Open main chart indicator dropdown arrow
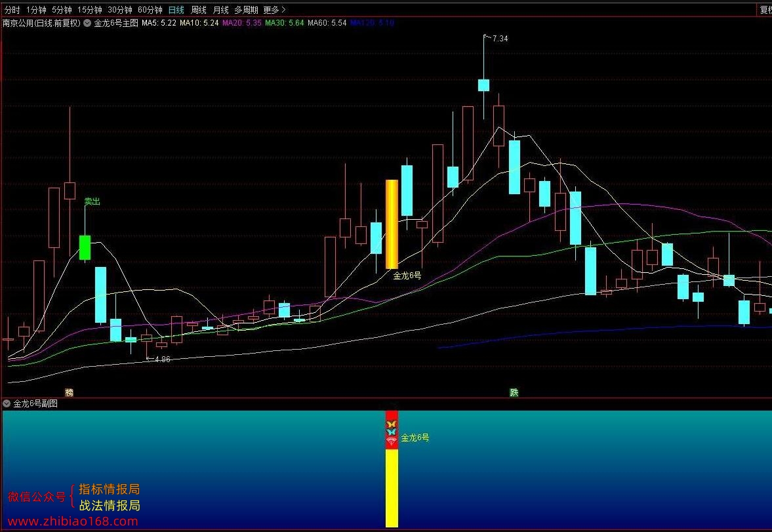The width and height of the screenshot is (772, 532). [x=87, y=23]
